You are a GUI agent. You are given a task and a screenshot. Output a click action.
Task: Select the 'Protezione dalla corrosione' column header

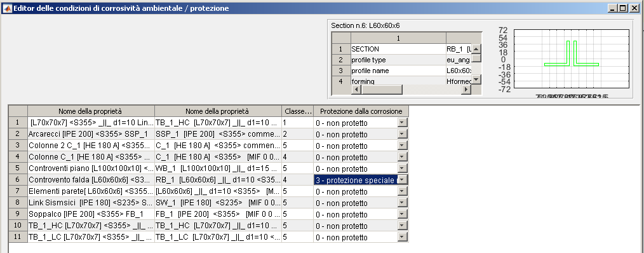[x=361, y=111]
